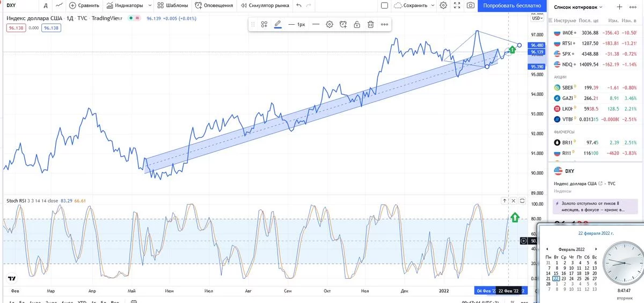
Task: Go to next month in calendar
Action: 596,249
